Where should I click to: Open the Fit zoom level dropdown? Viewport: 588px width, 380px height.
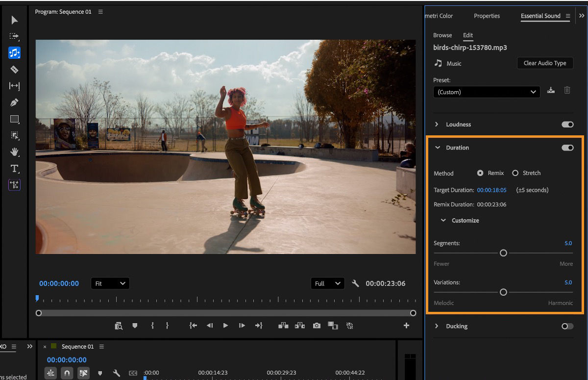[x=110, y=283]
